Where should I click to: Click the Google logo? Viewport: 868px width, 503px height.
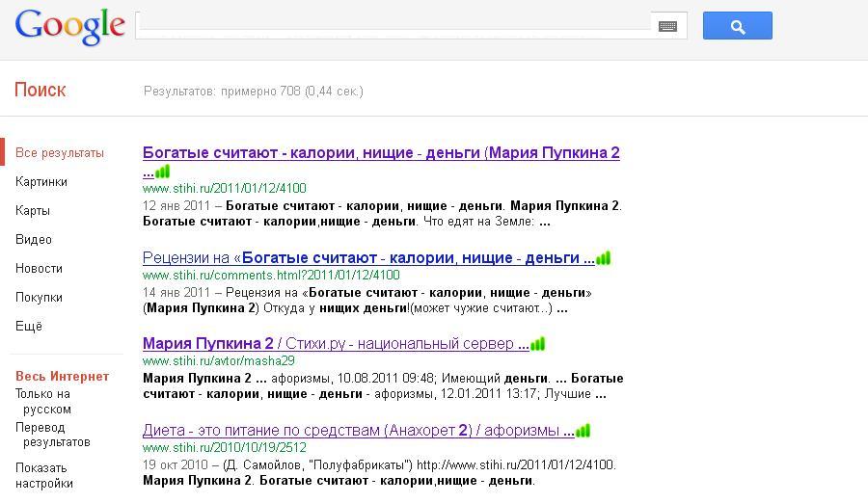click(70, 26)
